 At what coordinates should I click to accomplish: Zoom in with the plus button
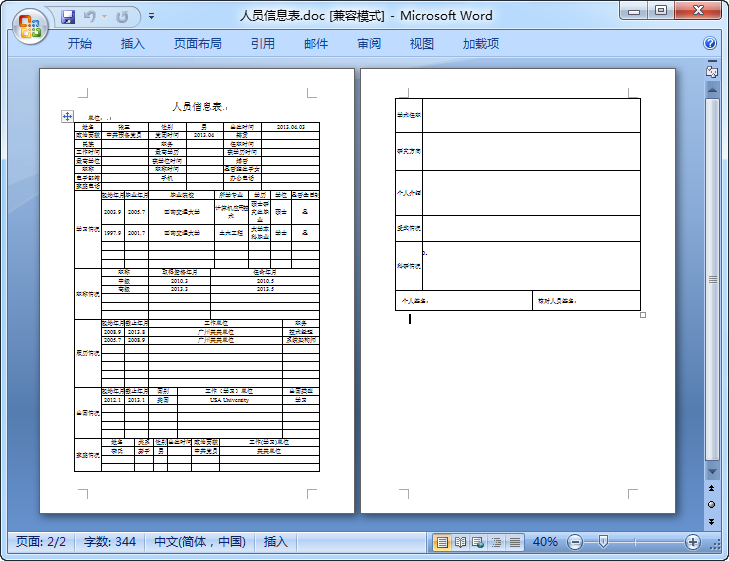click(x=693, y=542)
